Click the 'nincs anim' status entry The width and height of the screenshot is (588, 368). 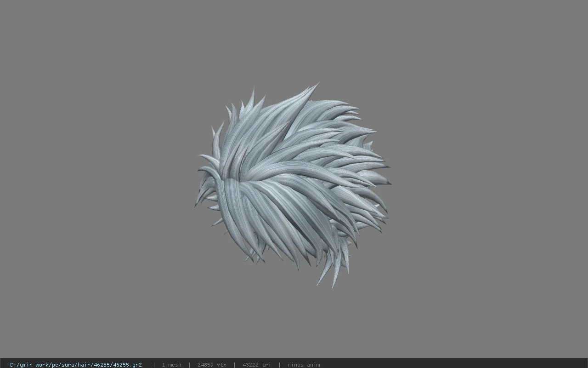tap(304, 365)
